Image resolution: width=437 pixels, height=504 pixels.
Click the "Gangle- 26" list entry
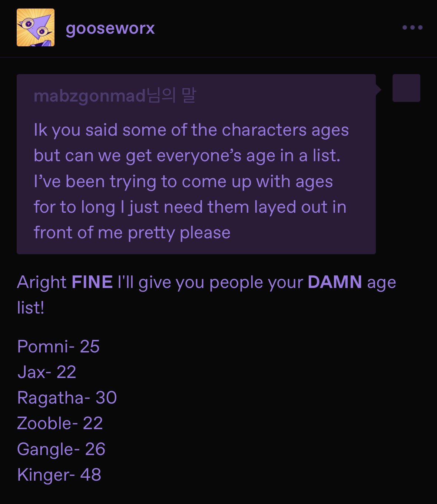61,449
